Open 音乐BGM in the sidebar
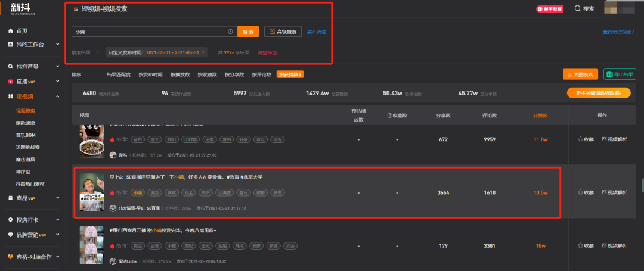Viewport: 644px width, 271px height. point(26,135)
